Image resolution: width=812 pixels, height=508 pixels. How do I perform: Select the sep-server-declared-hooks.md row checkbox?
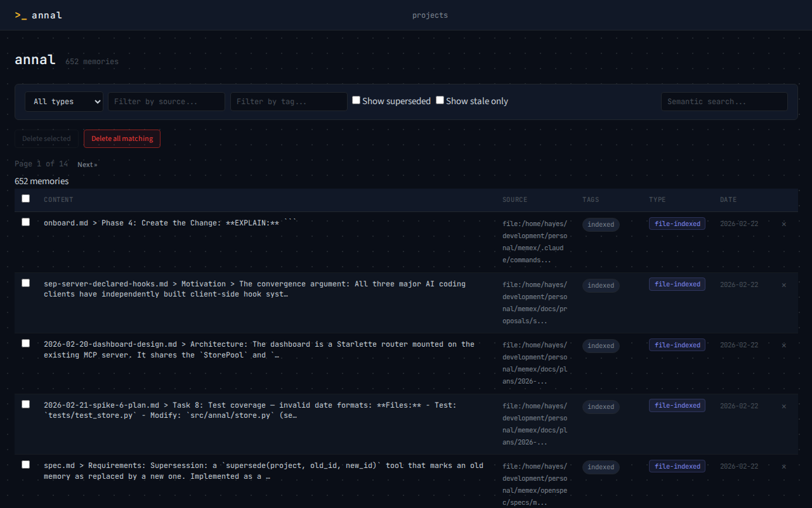[25, 283]
